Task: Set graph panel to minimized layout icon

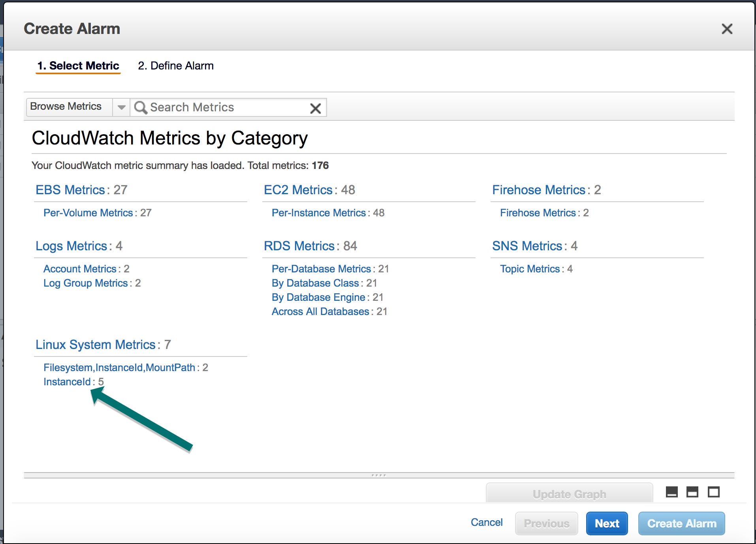Action: [x=672, y=492]
